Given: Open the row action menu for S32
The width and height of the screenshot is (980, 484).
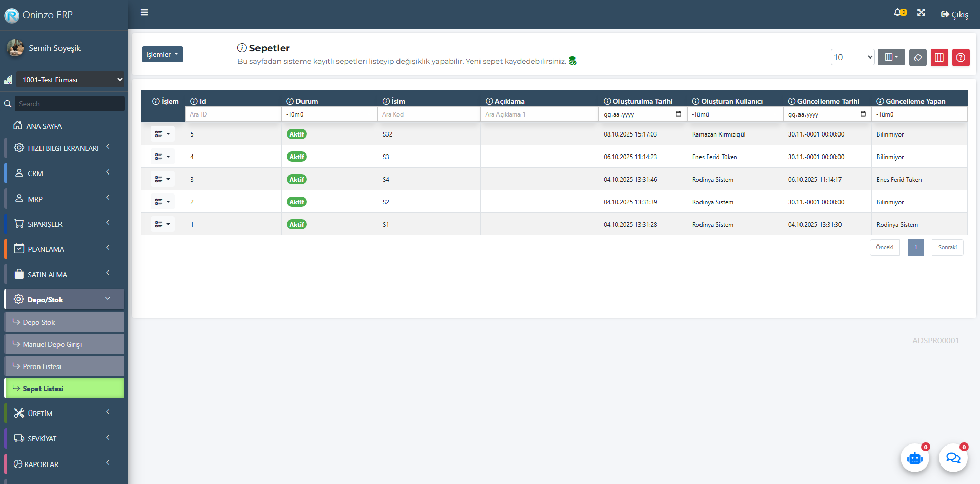Looking at the screenshot, I should pyautogui.click(x=163, y=134).
